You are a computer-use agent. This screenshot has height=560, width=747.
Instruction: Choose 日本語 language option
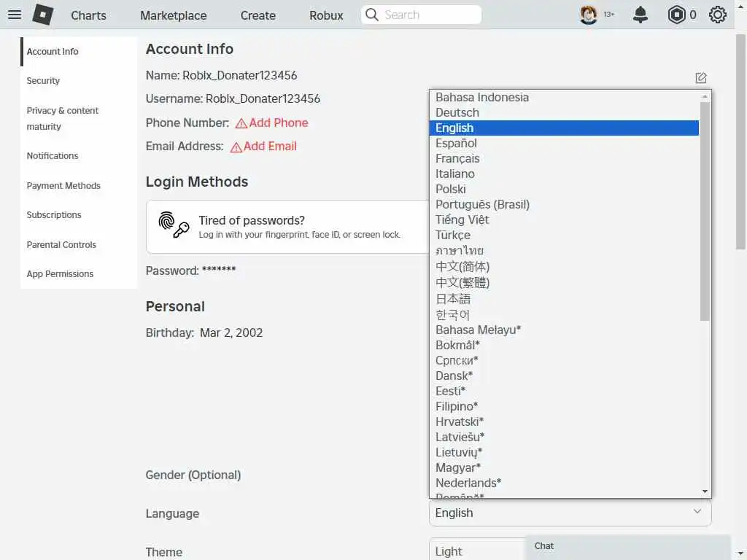[564, 298]
